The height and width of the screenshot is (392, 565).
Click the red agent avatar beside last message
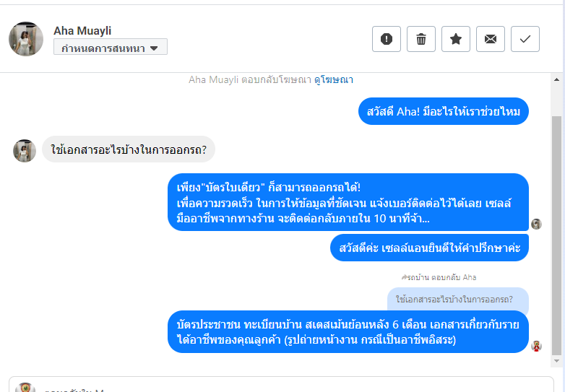536,346
